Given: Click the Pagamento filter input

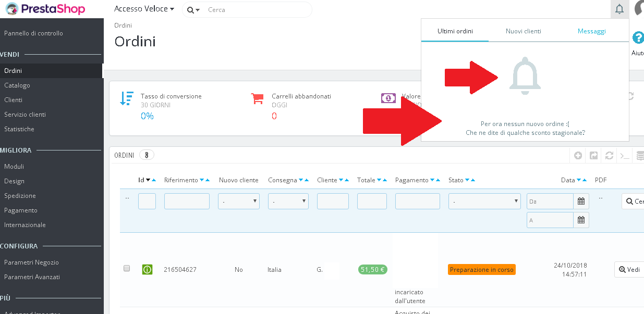Looking at the screenshot, I should (417, 202).
